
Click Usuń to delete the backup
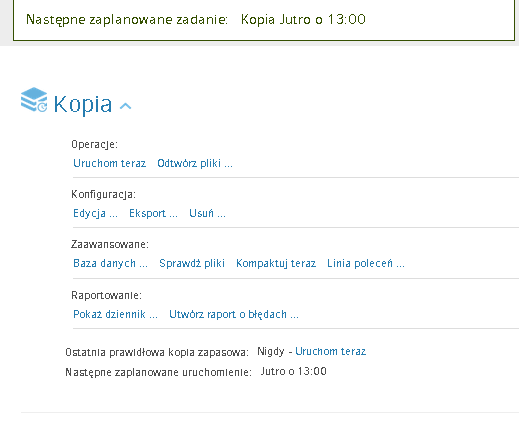[207, 213]
